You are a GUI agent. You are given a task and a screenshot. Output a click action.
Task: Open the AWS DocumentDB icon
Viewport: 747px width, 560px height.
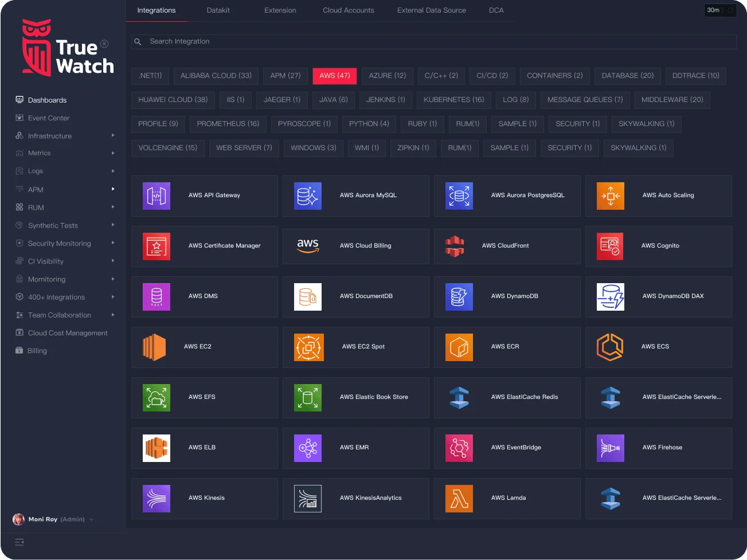pos(308,297)
